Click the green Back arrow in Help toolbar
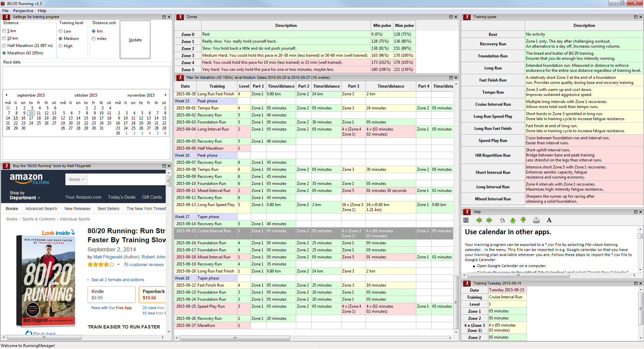644x349 pixels. pos(479,220)
